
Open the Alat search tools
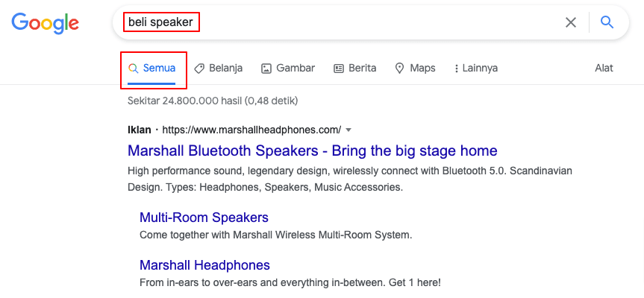604,68
